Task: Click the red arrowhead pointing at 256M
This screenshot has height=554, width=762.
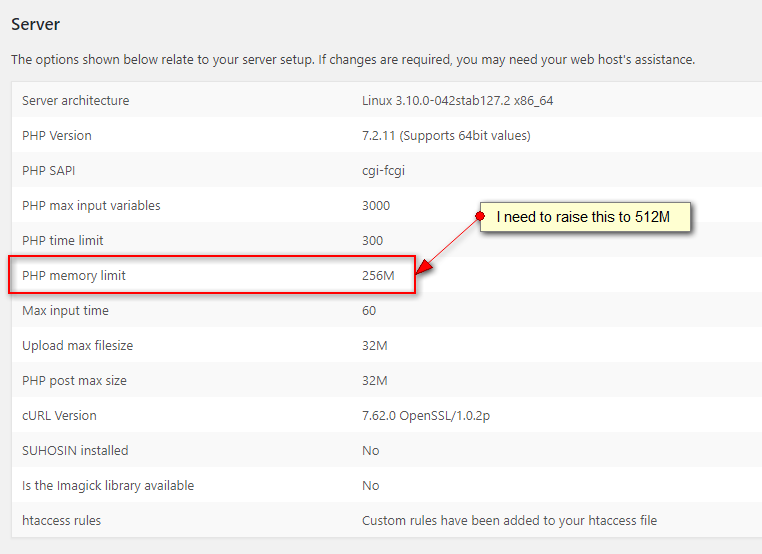Action: [424, 267]
